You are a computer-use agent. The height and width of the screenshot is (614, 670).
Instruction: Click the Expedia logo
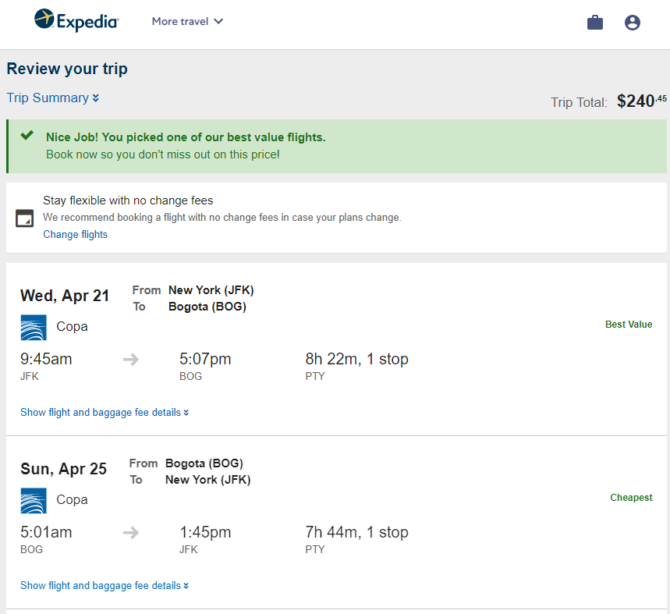click(x=76, y=21)
